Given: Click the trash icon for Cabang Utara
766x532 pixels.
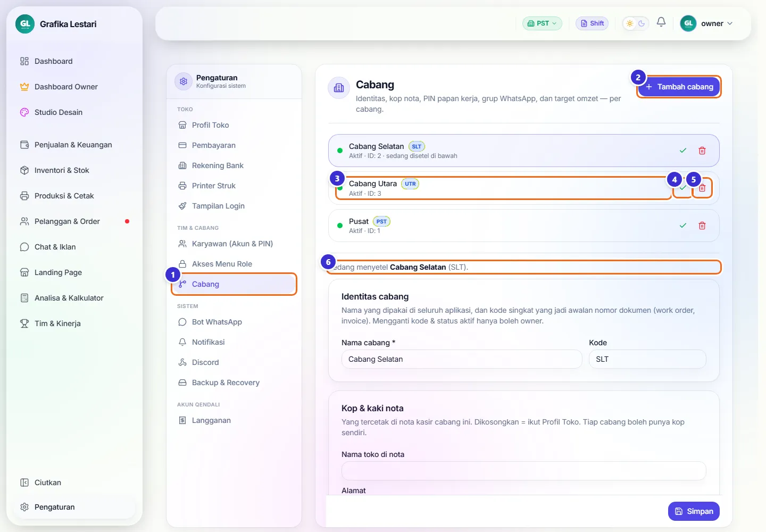Looking at the screenshot, I should point(702,188).
